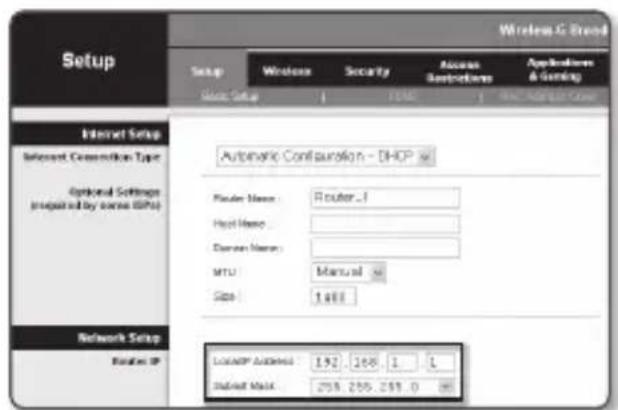This screenshot has width=618, height=410.
Task: Click the Wireless-G Broadband banner text
Action: 553,30
